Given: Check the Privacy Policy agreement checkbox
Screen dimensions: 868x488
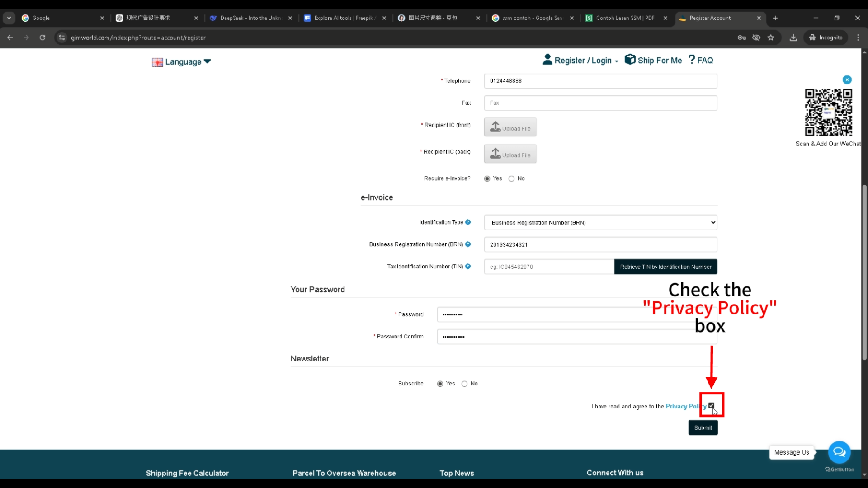Looking at the screenshot, I should (711, 405).
